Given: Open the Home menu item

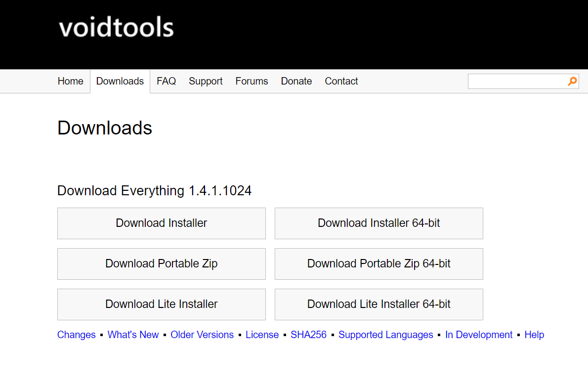Looking at the screenshot, I should tap(71, 82).
